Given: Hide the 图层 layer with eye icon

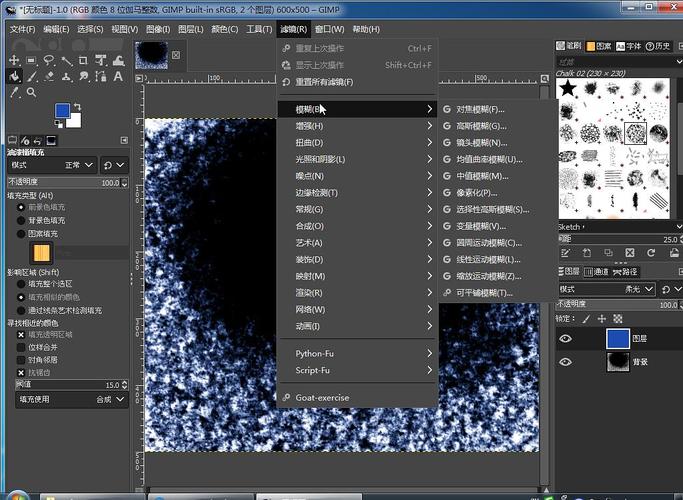Looking at the screenshot, I should coord(566,339).
